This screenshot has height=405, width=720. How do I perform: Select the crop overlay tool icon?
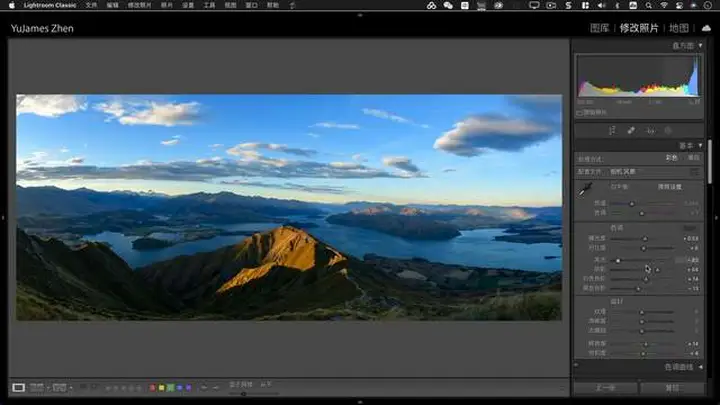click(x=612, y=130)
